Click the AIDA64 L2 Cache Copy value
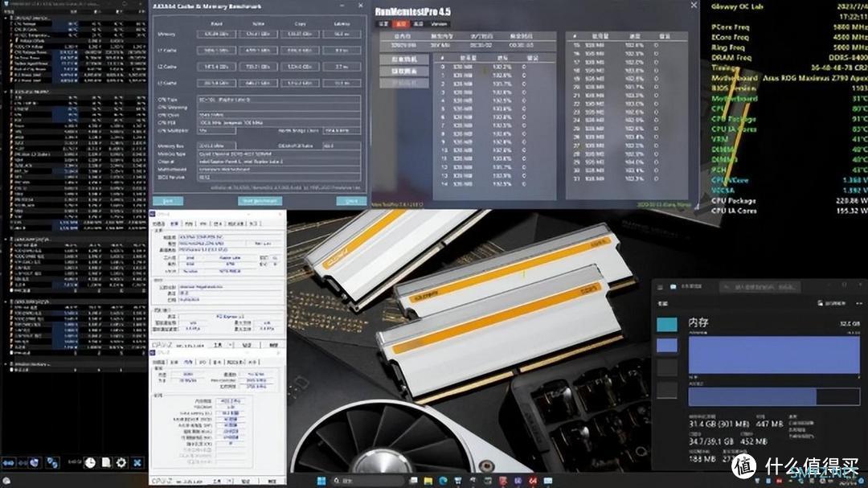 pyautogui.click(x=300, y=67)
